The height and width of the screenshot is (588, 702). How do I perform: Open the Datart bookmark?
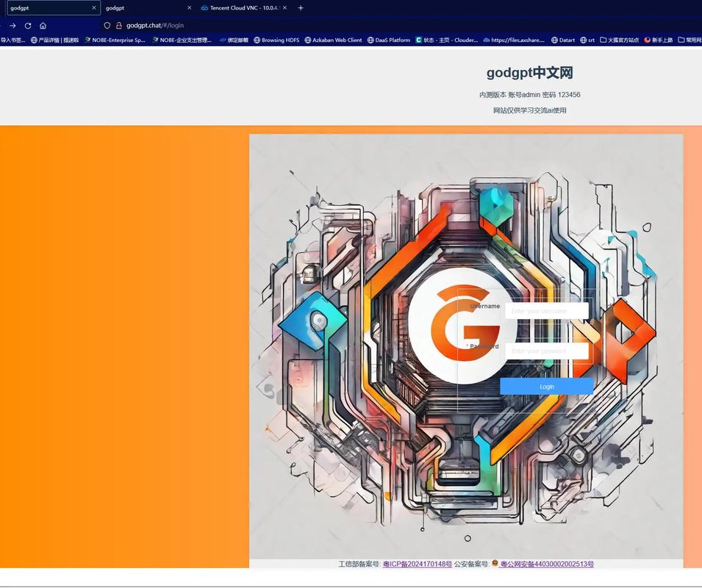click(x=563, y=40)
